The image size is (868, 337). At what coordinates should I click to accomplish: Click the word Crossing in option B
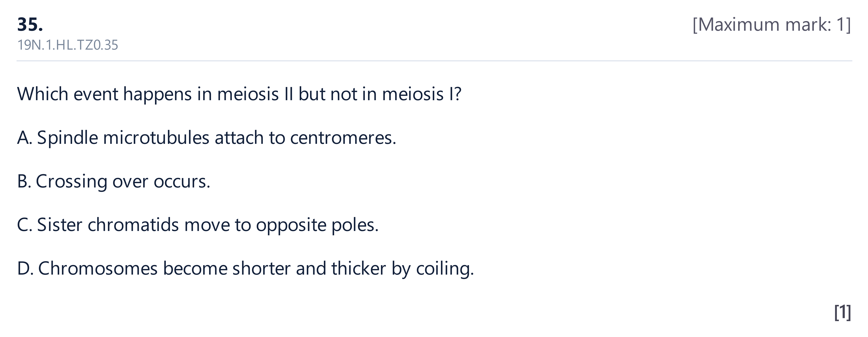71,182
